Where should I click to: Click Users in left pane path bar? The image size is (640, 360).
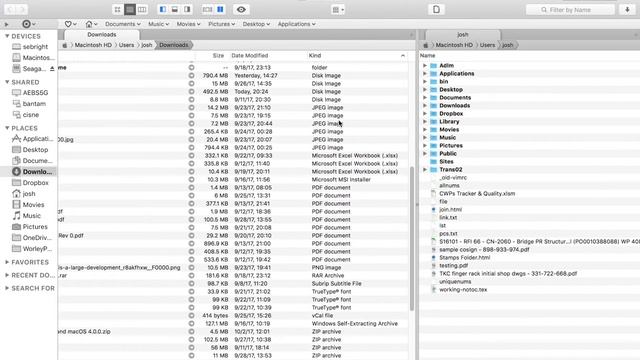click(x=127, y=45)
